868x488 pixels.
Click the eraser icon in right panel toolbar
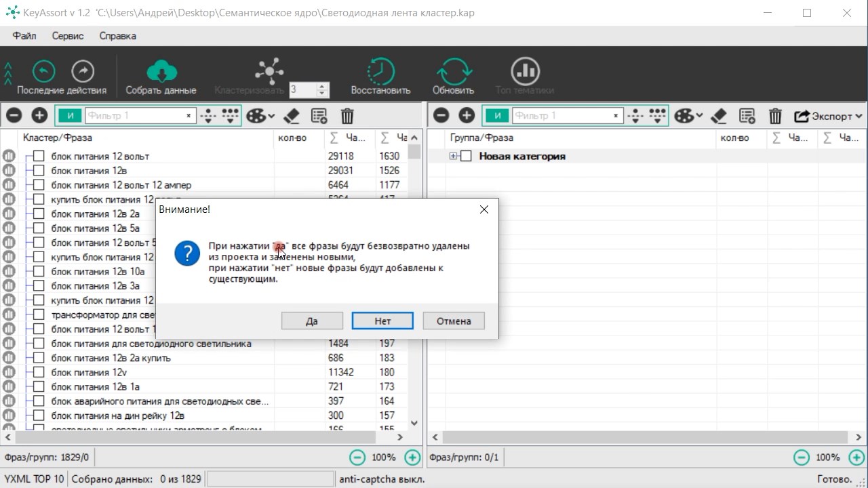719,116
